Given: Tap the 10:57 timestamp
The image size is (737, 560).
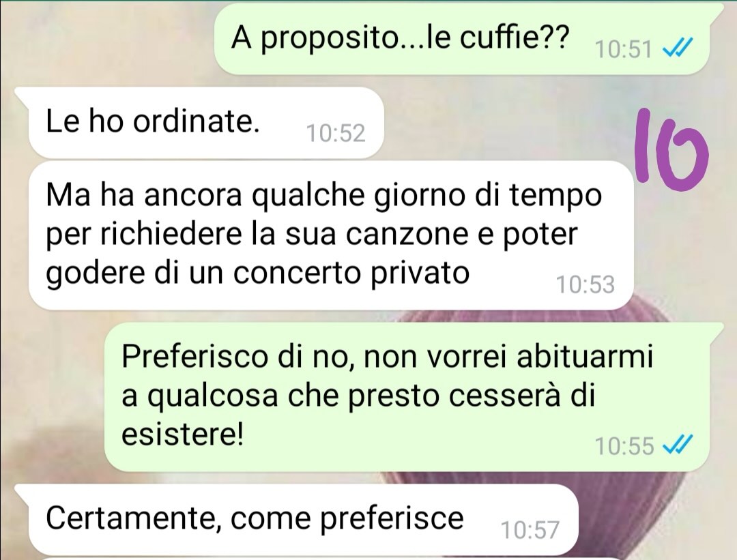Looking at the screenshot, I should pos(530,530).
